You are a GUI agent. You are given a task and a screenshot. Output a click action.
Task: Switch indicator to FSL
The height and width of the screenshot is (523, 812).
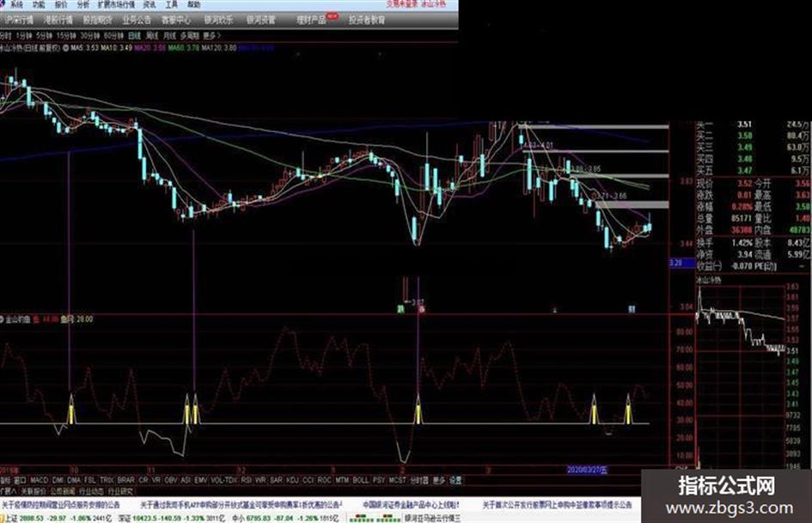pos(90,481)
